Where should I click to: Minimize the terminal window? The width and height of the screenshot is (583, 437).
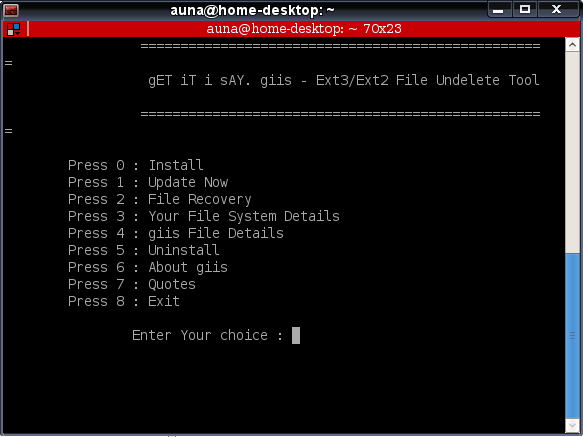(x=498, y=10)
